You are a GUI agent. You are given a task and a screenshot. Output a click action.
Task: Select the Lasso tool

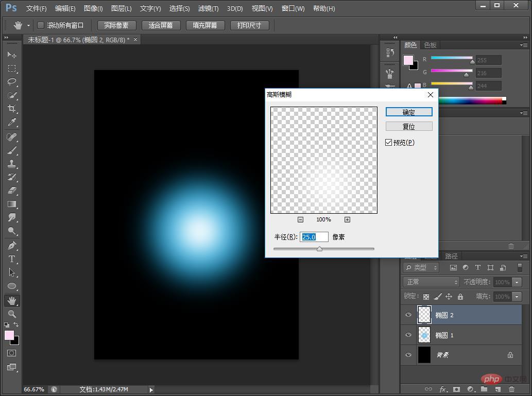(12, 82)
